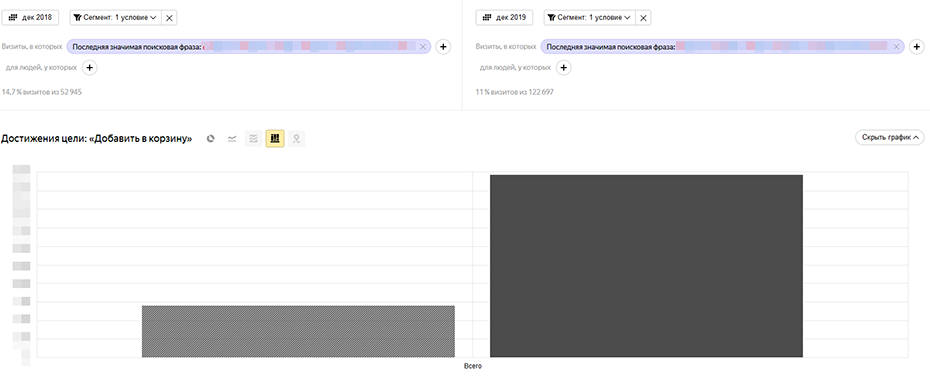The image size is (930, 376).
Task: Open the дек 2018 date picker
Action: point(30,18)
